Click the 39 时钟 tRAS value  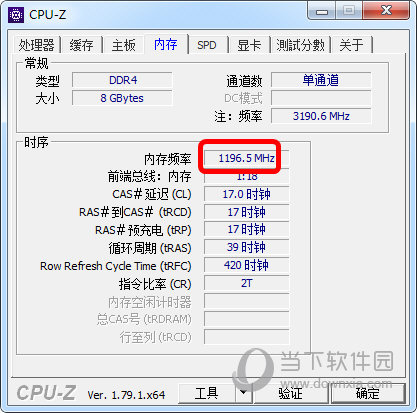247,247
